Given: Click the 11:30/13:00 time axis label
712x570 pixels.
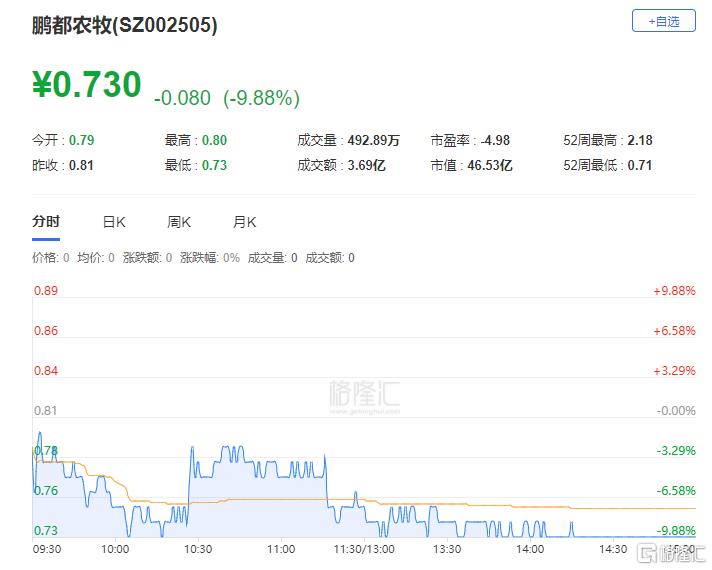Looking at the screenshot, I should 364,549.
